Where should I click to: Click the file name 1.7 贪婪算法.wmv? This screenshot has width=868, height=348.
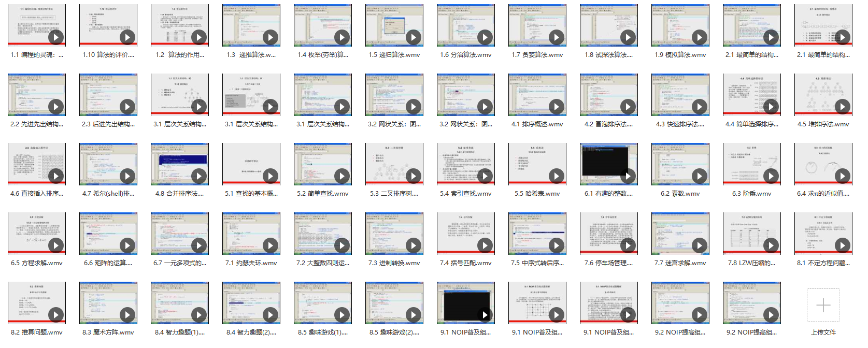pyautogui.click(x=537, y=55)
